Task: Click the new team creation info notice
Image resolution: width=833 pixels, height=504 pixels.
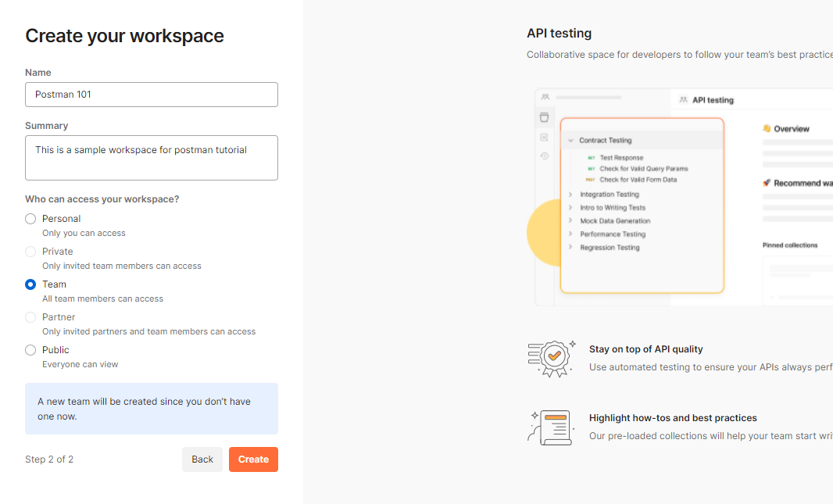Action: (x=152, y=409)
